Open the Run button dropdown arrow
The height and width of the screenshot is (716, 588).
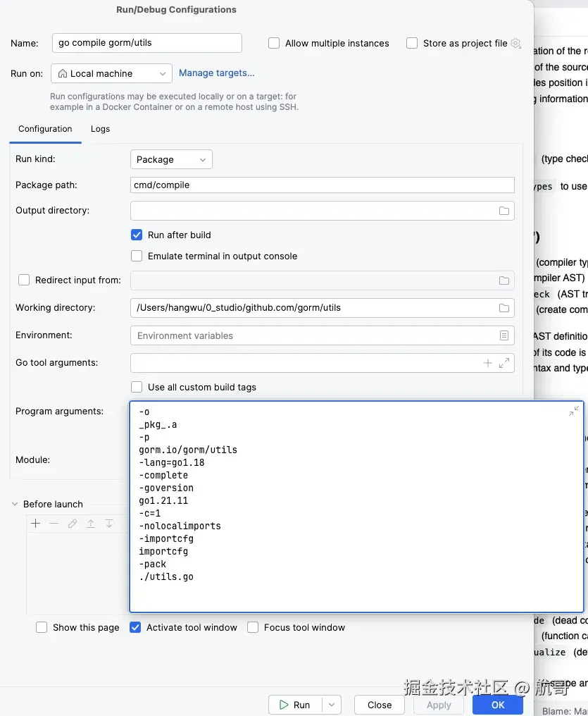332,705
